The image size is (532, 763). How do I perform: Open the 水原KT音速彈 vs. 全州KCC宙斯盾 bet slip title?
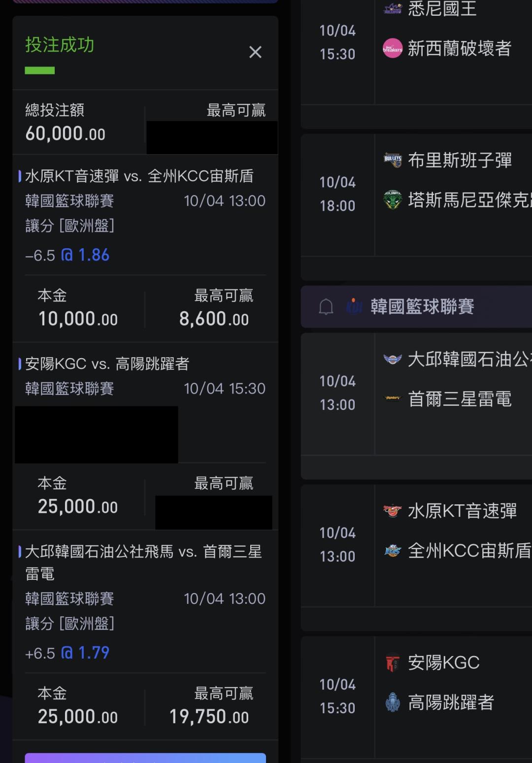coord(139,176)
